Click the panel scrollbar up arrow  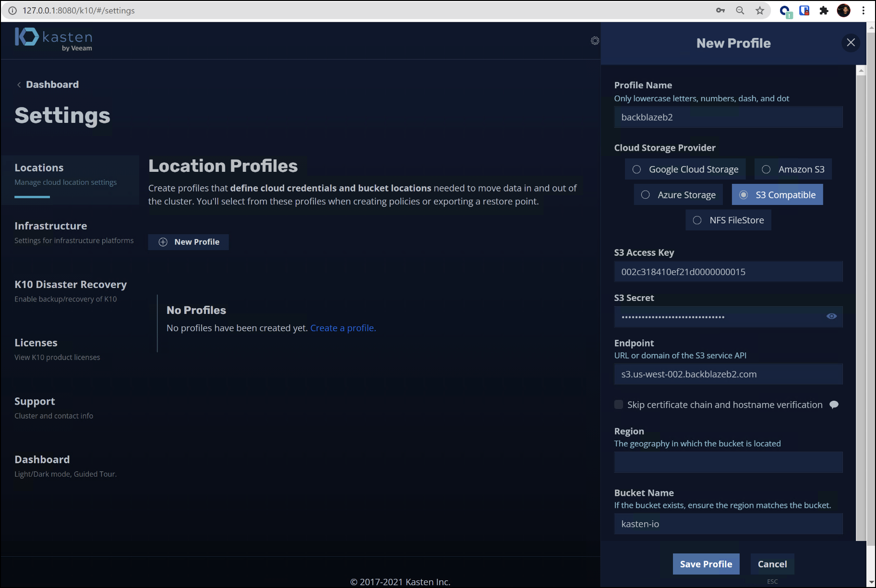861,71
